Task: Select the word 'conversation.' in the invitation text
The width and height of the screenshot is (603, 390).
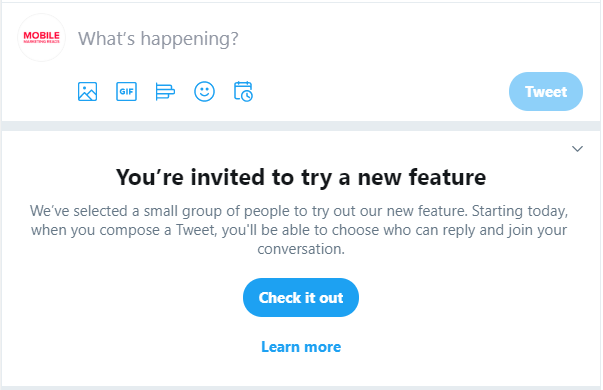Action: click(x=301, y=249)
